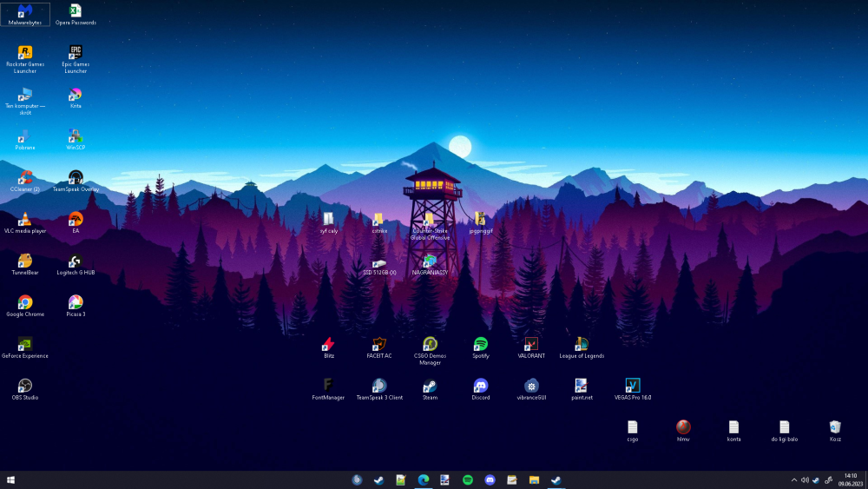Select the Kosz recycle bin icon
Screen dimensions: 868x489
point(835,431)
